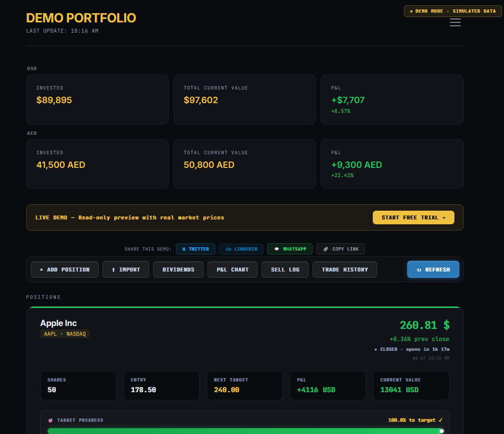Viewport: 504px width, 434px height.
Task: Click the green target progress bar
Action: 244,431
